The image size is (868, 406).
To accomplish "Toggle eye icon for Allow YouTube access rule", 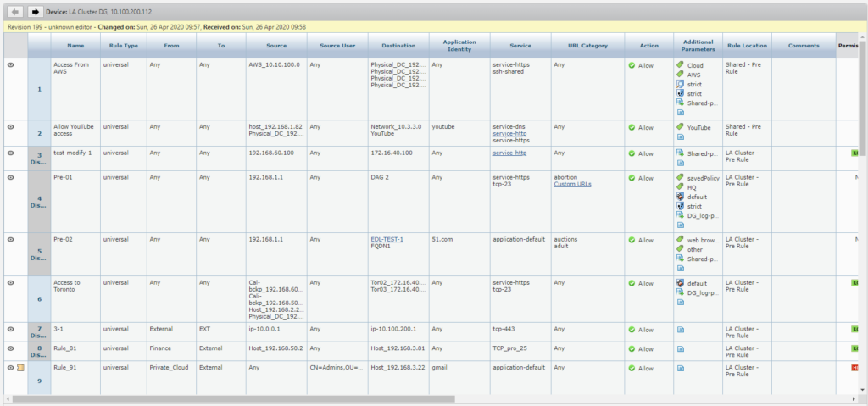I will point(11,127).
